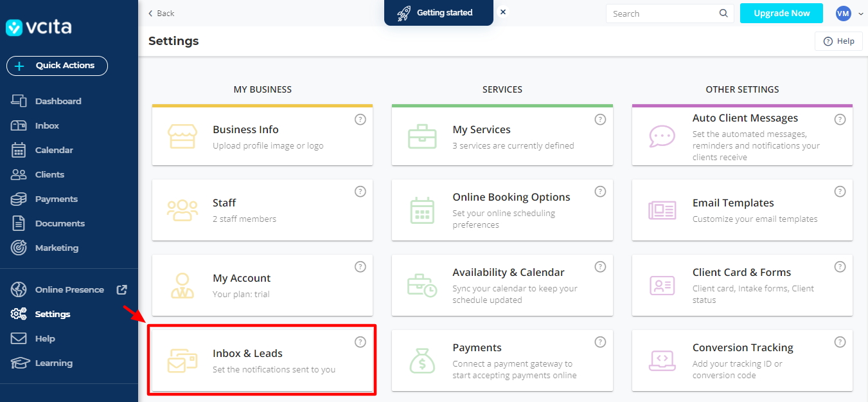Open the Learning graduation cap icon
868x402 pixels.
(x=19, y=363)
